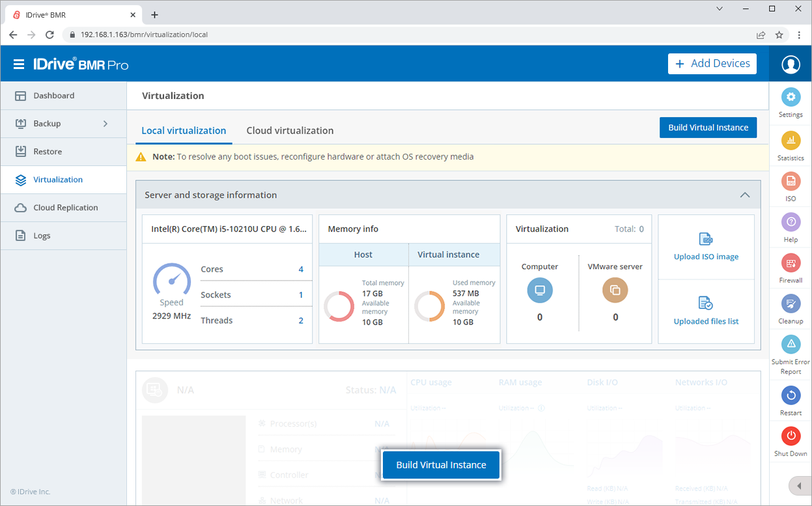Click the browser back arrow

click(x=13, y=35)
